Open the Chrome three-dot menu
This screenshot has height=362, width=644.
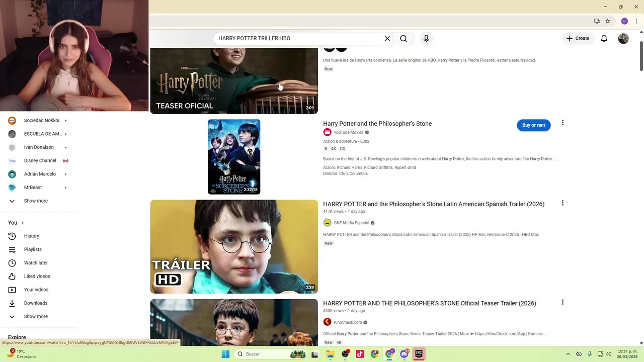[636, 21]
